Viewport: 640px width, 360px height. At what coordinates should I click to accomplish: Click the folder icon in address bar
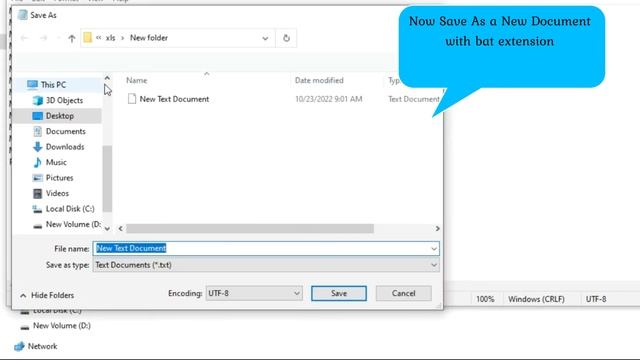88,38
